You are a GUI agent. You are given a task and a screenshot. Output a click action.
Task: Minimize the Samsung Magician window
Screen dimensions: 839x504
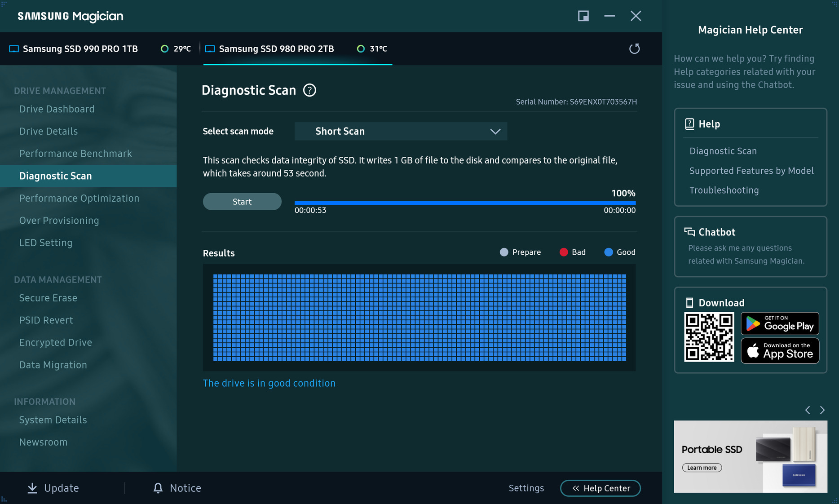609,16
